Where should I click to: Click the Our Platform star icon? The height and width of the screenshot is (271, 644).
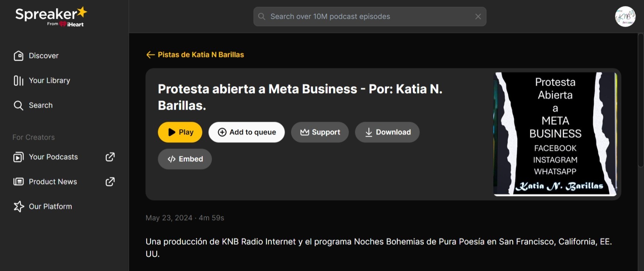[x=18, y=206]
